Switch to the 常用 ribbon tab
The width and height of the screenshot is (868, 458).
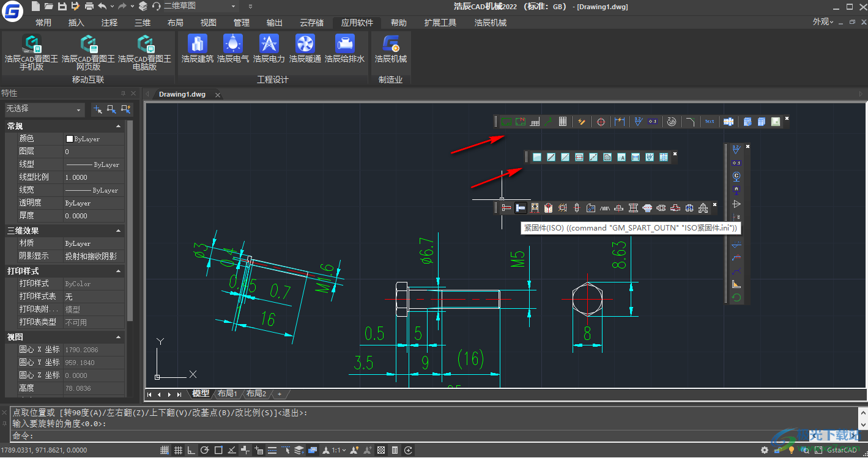tap(43, 23)
